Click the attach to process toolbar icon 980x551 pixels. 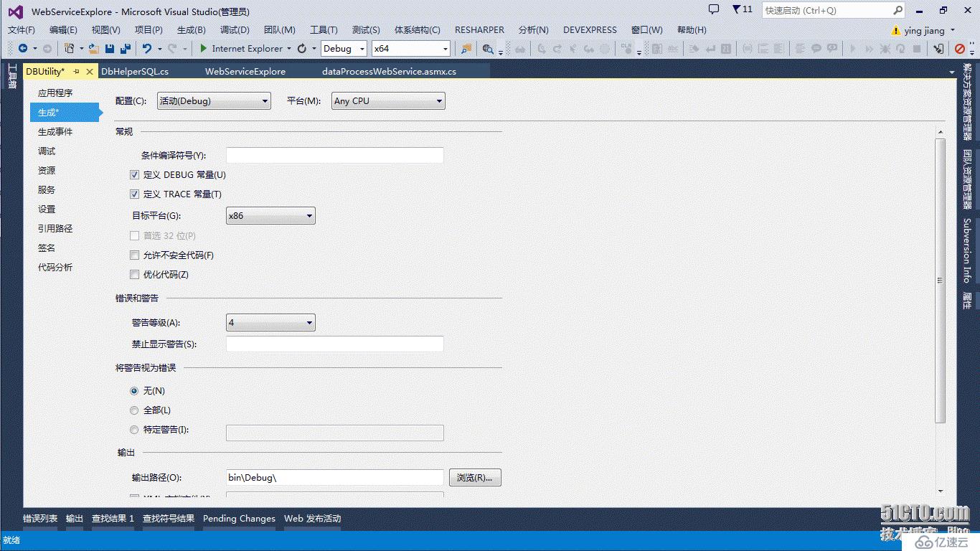[938, 49]
